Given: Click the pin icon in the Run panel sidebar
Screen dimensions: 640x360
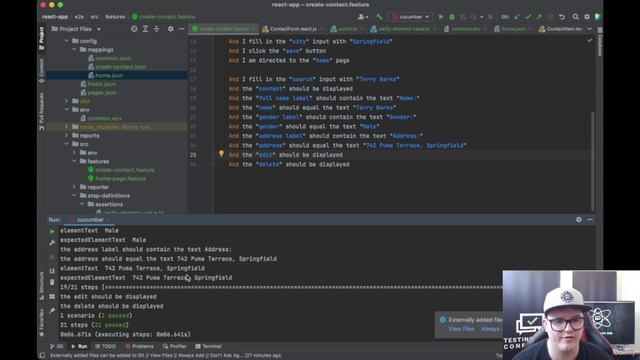Looking at the screenshot, I should pyautogui.click(x=52, y=311).
